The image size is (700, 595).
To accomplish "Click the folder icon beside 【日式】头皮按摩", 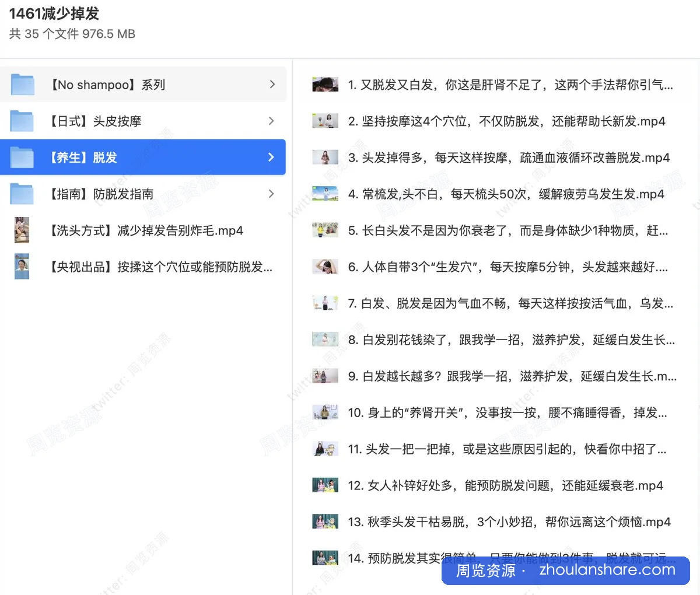I will tap(23, 121).
